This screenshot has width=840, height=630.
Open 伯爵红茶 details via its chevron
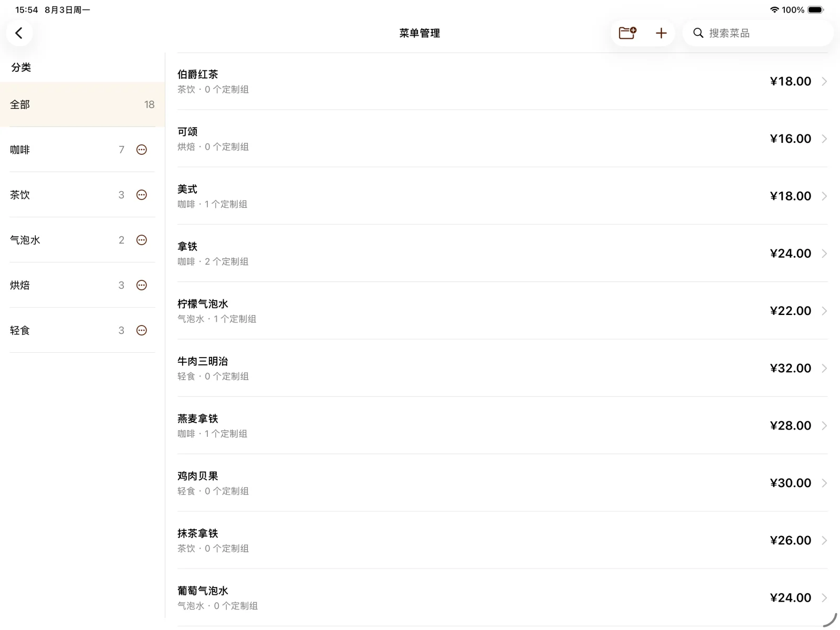(824, 81)
